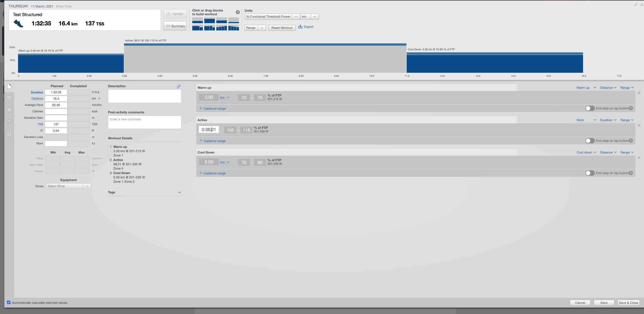
Task: Add the ramp-up four-step workout block
Action: coord(221,28)
